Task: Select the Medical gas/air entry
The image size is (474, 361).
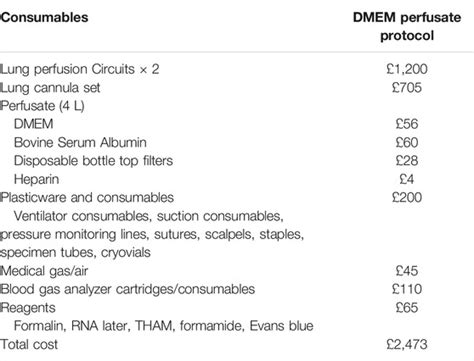Action: click(x=44, y=271)
